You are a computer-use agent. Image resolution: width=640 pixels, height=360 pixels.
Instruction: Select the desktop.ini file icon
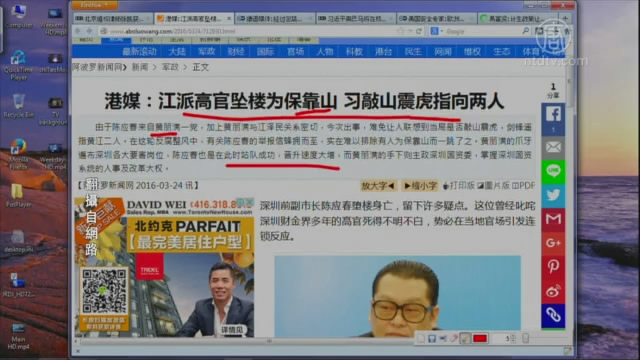[x=17, y=242]
